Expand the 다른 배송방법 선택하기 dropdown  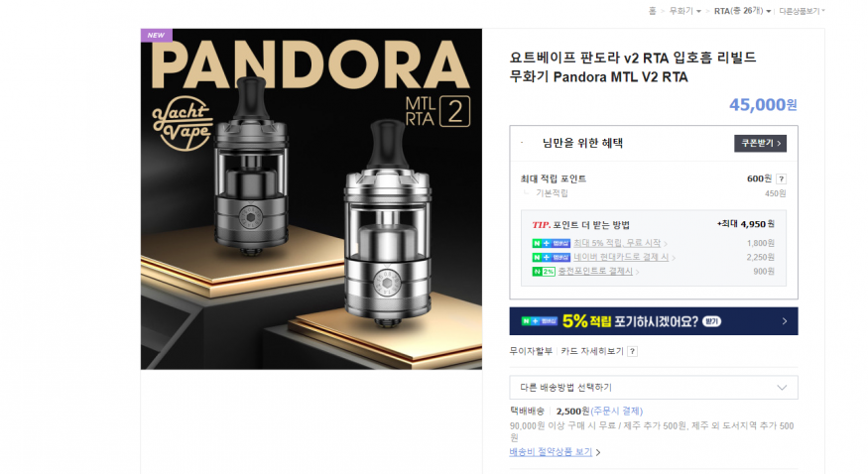(x=653, y=387)
